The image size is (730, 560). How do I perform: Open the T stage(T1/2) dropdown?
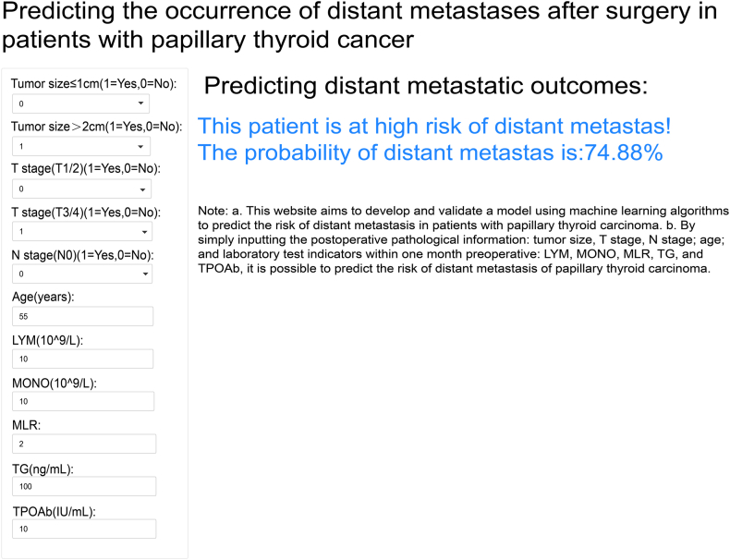click(81, 189)
